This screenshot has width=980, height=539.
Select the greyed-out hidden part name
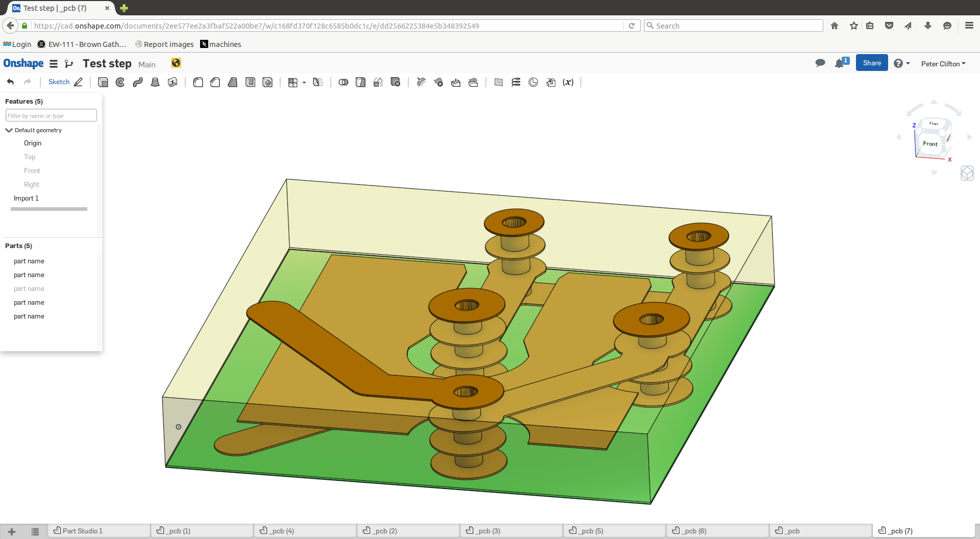pos(29,289)
